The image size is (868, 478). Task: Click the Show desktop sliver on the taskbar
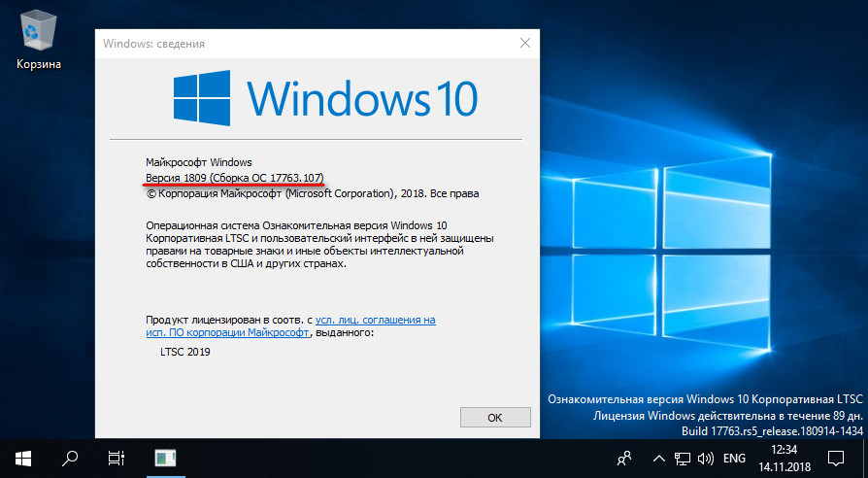[865, 459]
